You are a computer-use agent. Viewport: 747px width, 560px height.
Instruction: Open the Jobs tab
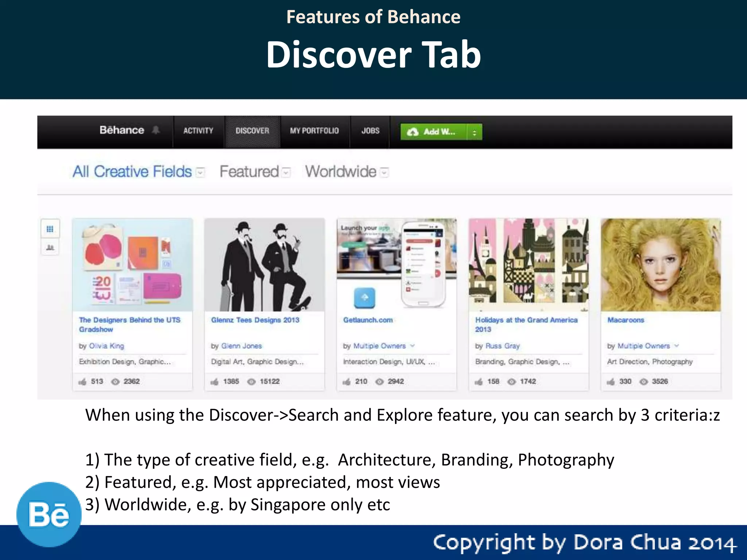point(370,131)
